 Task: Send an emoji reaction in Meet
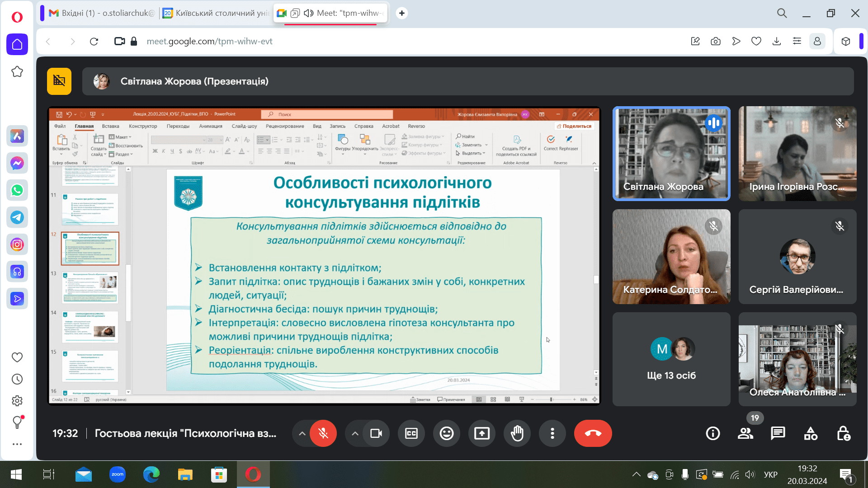coord(447,433)
